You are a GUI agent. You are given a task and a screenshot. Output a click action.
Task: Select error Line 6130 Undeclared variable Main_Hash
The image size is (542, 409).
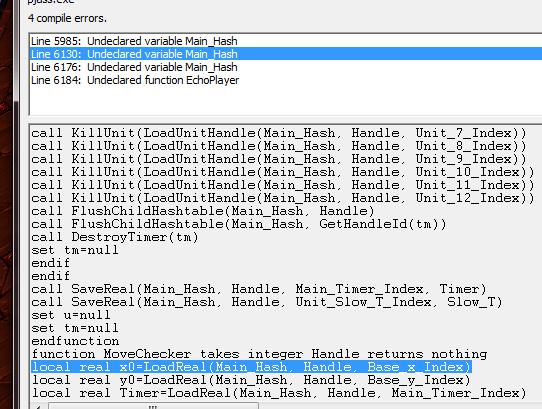pyautogui.click(x=286, y=54)
